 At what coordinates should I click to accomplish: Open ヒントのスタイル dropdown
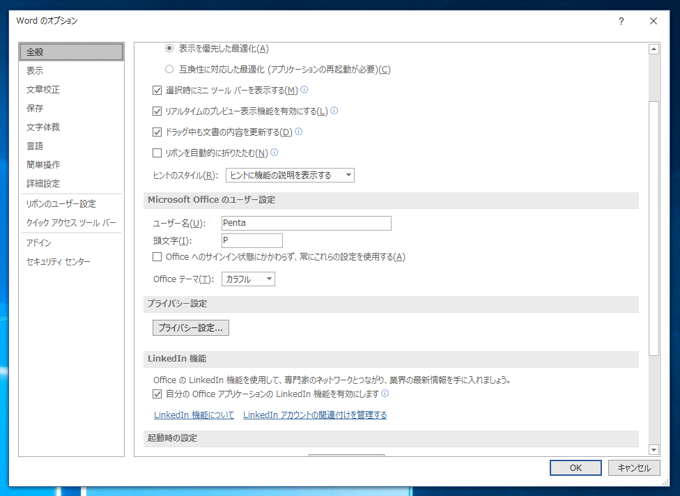(290, 175)
